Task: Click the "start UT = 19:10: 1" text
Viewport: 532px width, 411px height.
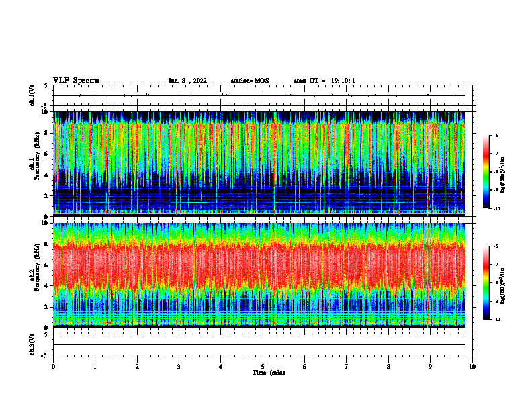Action: pyautogui.click(x=324, y=81)
